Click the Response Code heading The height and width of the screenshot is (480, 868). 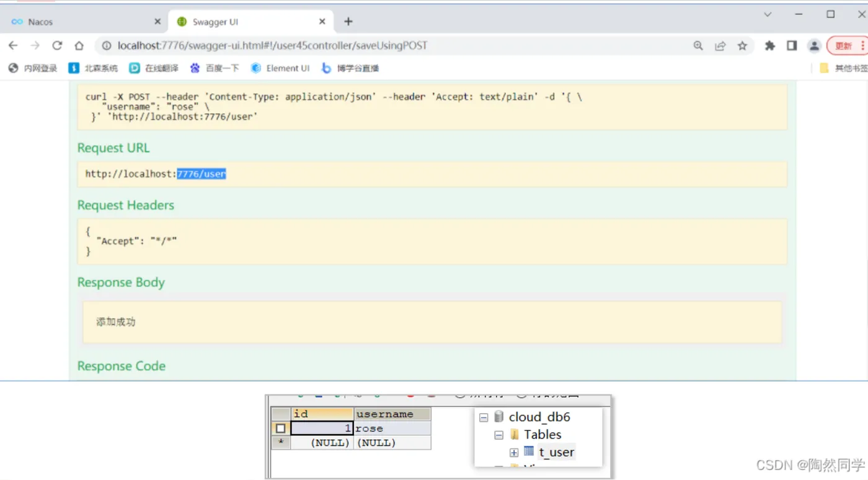tap(122, 366)
